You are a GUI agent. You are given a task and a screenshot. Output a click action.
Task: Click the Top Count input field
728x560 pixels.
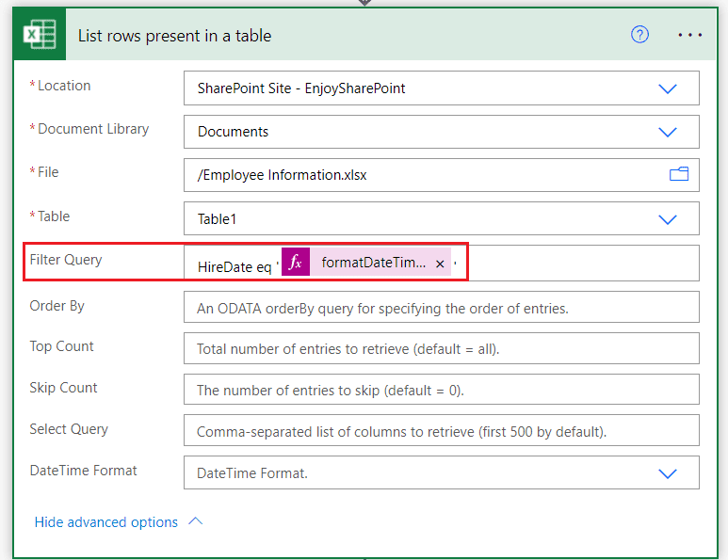tap(441, 348)
